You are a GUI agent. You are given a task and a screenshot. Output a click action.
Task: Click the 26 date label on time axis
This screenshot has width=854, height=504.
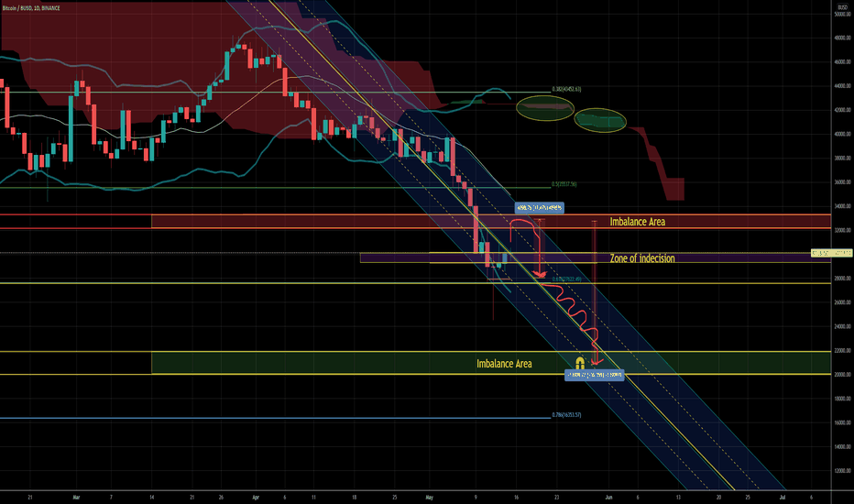(x=221, y=498)
